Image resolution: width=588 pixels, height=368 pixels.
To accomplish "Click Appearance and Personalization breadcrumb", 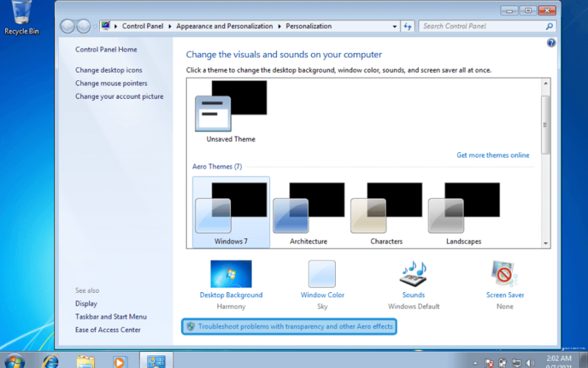I will 225,26.
